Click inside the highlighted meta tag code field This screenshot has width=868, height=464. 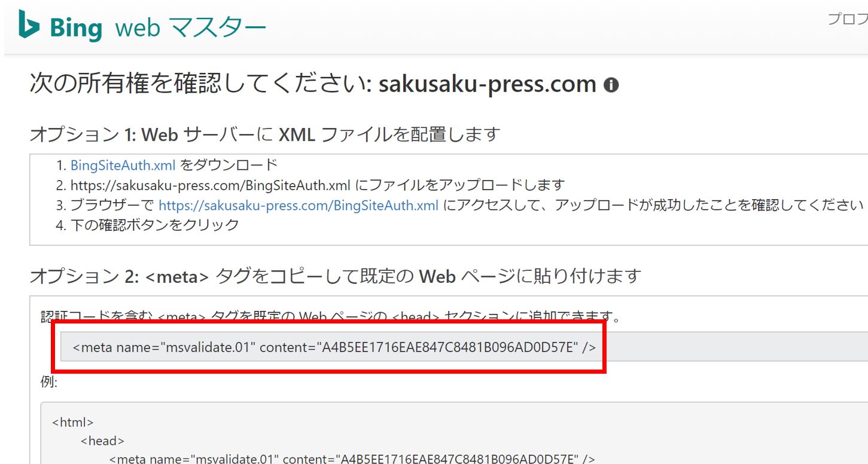(334, 347)
